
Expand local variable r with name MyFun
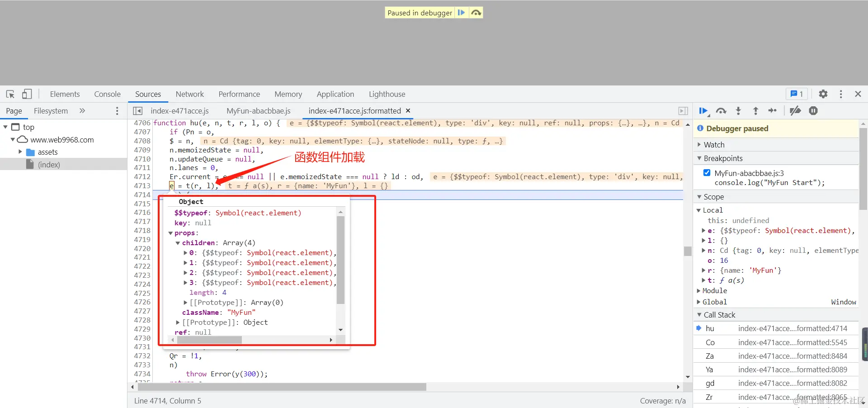point(704,270)
